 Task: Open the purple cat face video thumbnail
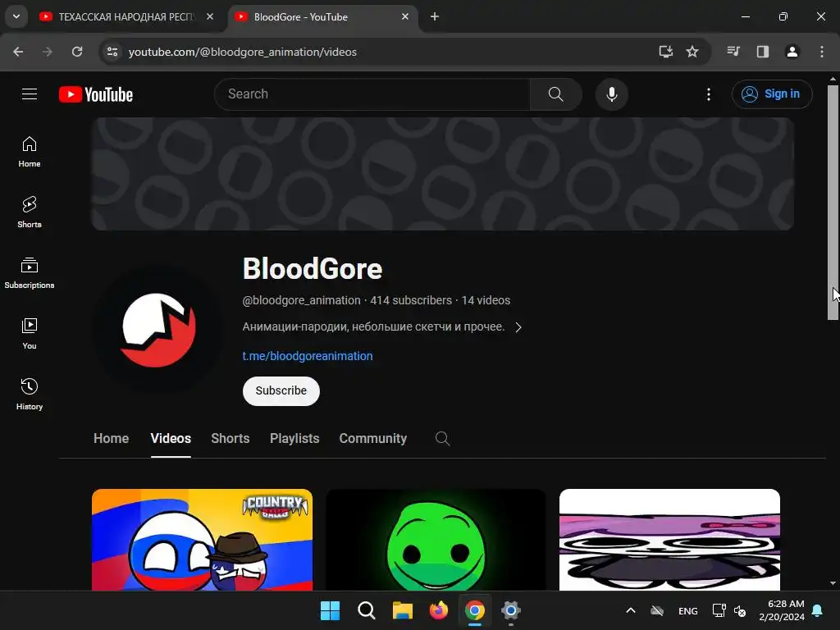click(x=669, y=540)
